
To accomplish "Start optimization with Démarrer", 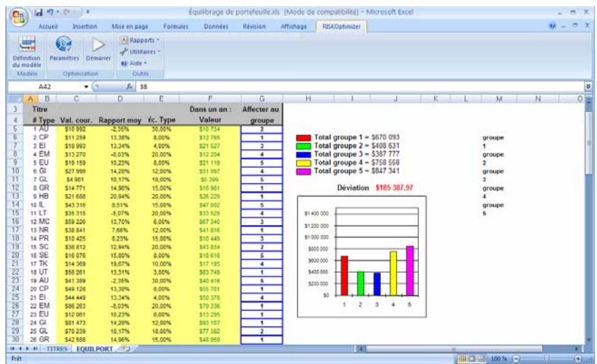I will 98,48.
